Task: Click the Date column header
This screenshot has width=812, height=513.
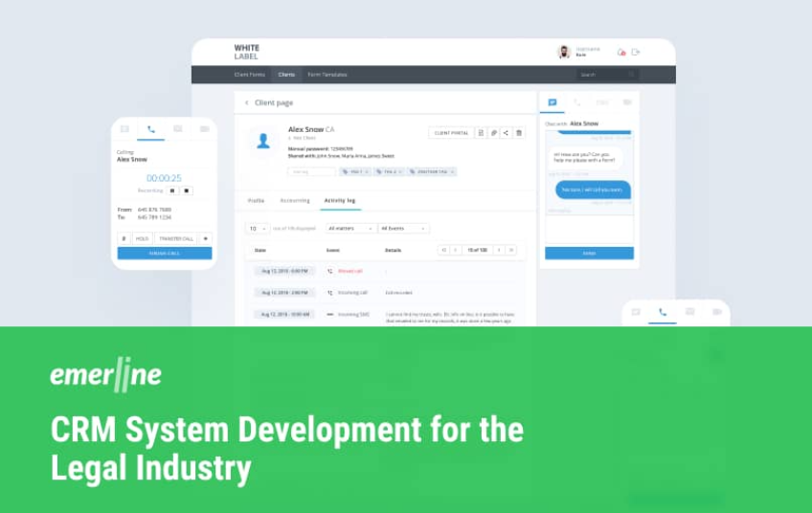Action: (x=259, y=251)
